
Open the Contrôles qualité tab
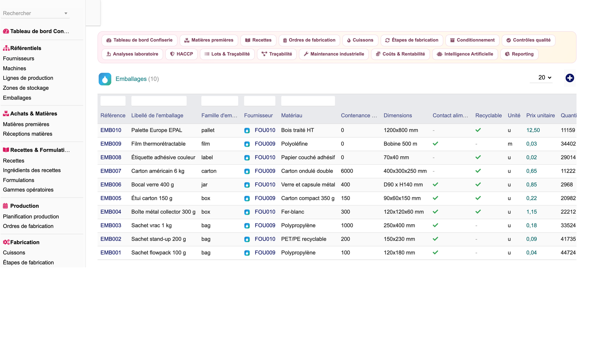528,40
